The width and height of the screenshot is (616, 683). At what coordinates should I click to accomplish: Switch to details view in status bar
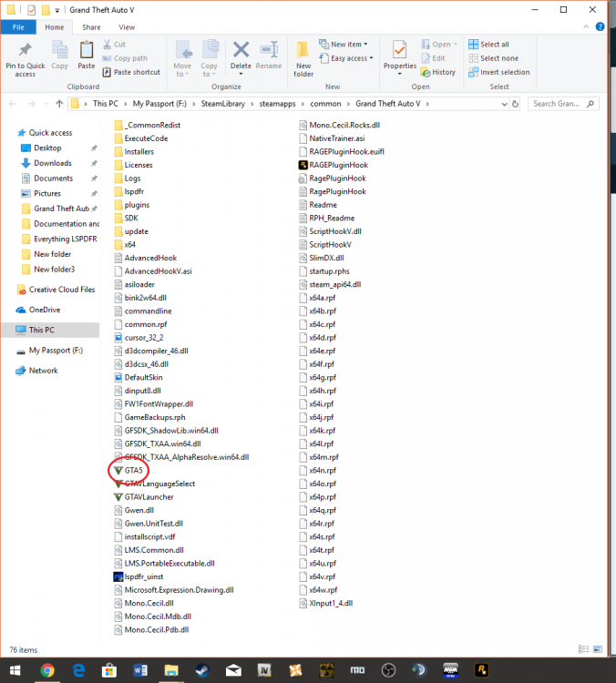tap(584, 649)
